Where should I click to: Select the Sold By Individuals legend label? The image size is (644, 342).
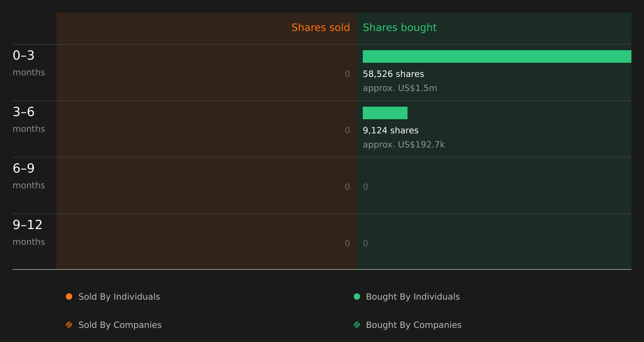pyautogui.click(x=119, y=297)
